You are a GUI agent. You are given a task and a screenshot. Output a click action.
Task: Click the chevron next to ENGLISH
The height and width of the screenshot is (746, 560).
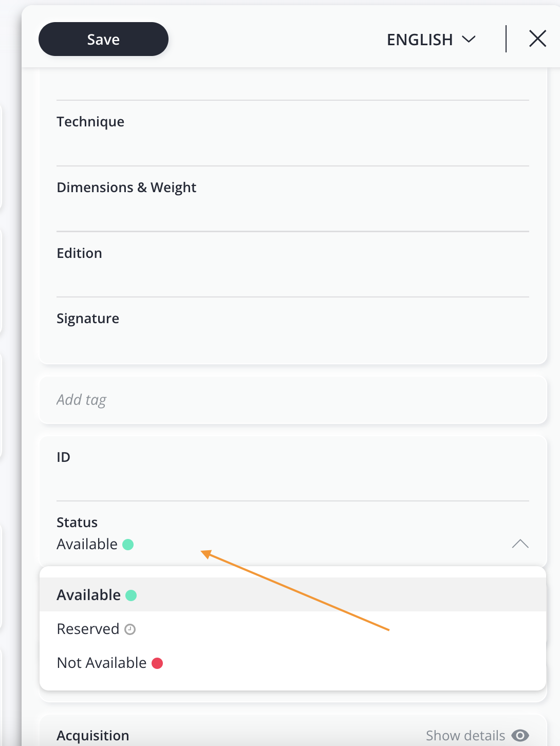[469, 40]
